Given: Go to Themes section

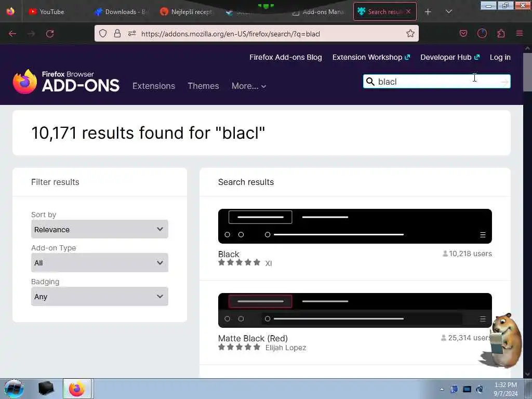Looking at the screenshot, I should [x=203, y=86].
